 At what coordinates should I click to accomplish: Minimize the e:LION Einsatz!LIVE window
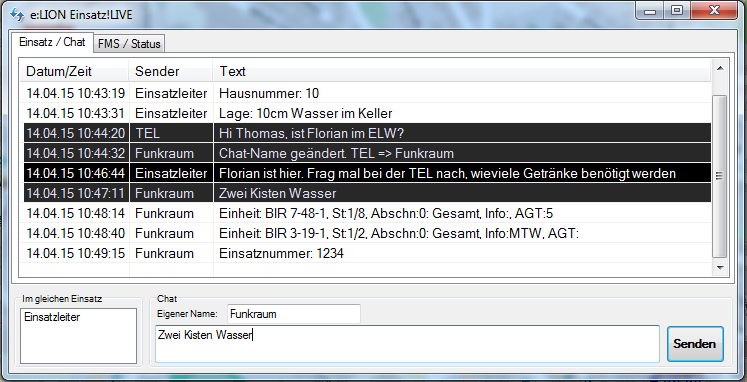tap(650, 10)
